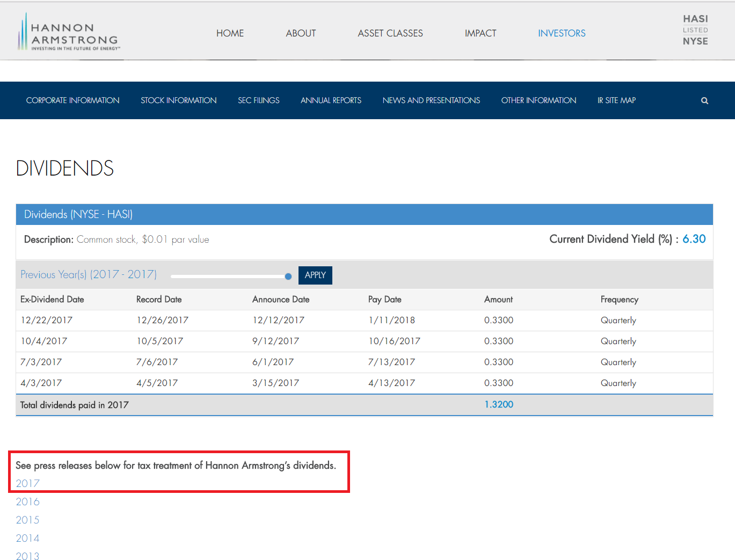This screenshot has height=560, width=735.
Task: Click the Ex-Dividend Date column header
Action: (x=52, y=300)
